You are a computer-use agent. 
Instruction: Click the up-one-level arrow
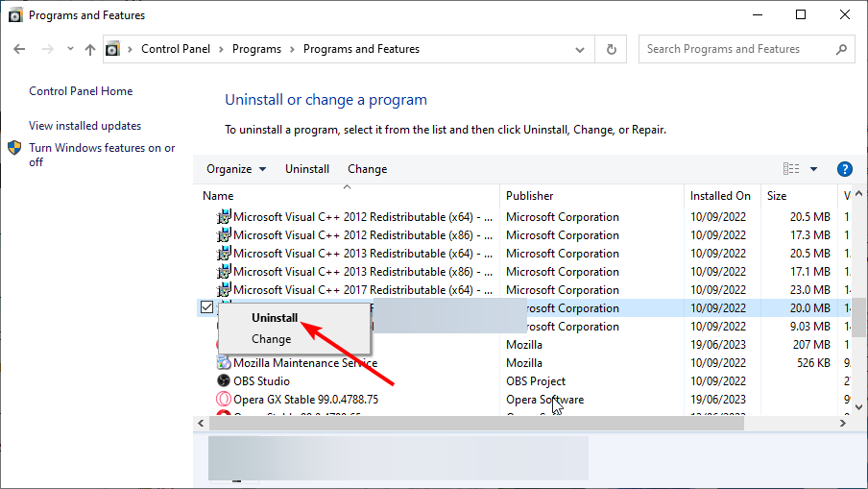click(x=89, y=49)
